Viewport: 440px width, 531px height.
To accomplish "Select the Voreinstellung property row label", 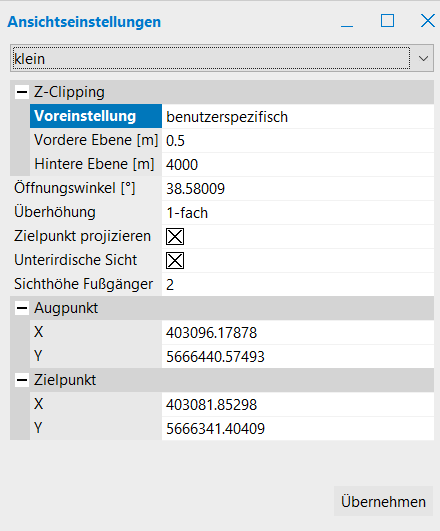I will [x=96, y=116].
